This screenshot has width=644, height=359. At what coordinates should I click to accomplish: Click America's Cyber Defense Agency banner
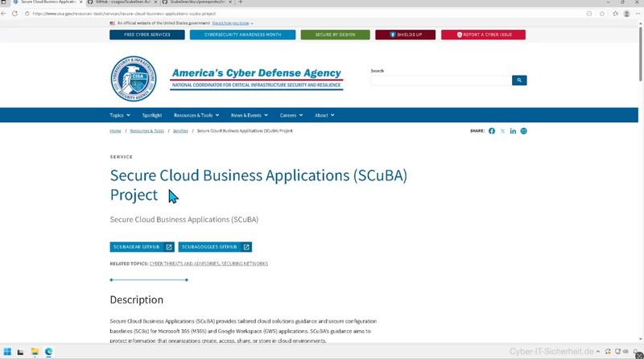click(256, 78)
